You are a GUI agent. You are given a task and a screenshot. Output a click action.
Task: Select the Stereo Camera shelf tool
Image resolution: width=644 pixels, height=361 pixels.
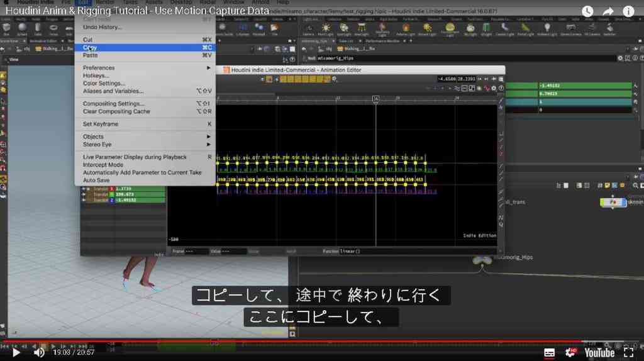point(570,29)
